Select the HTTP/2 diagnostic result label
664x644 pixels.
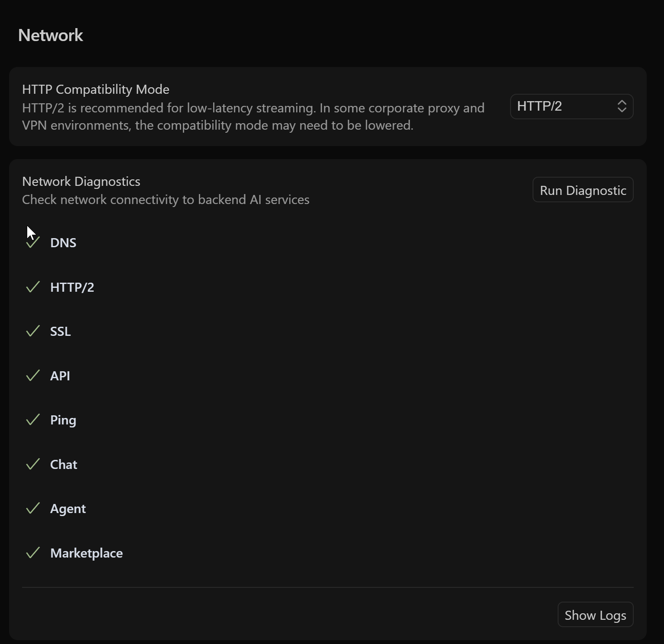[72, 287]
